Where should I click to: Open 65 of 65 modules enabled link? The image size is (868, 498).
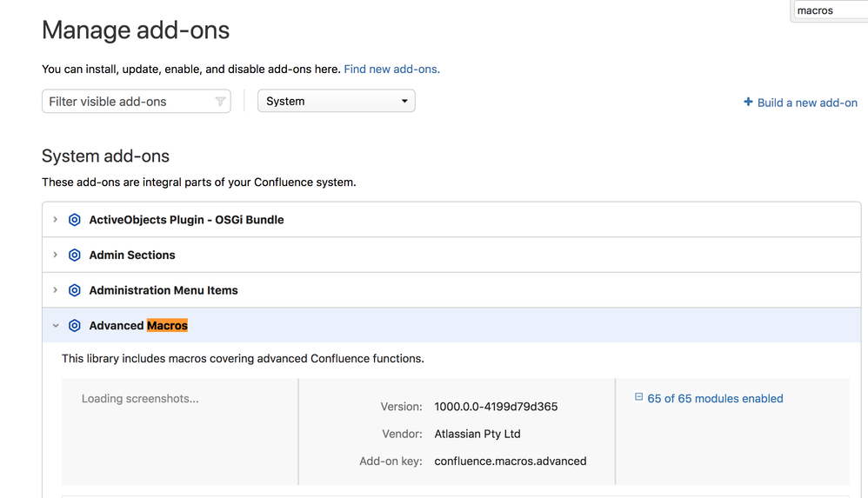715,398
